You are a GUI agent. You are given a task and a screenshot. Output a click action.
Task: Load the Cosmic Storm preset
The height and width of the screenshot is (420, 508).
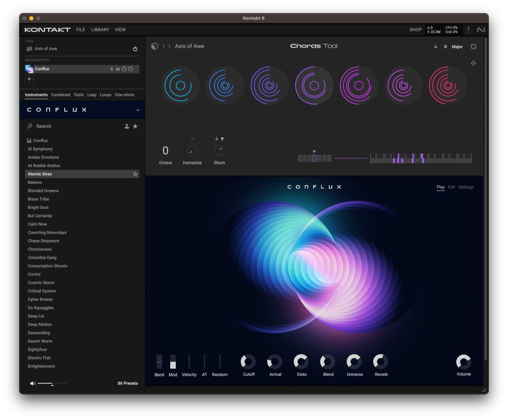(41, 282)
